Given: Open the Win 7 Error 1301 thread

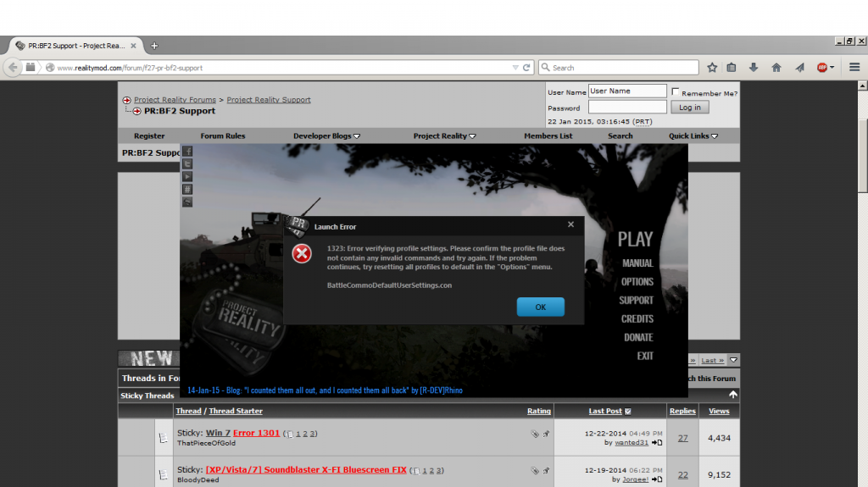Looking at the screenshot, I should (x=242, y=433).
